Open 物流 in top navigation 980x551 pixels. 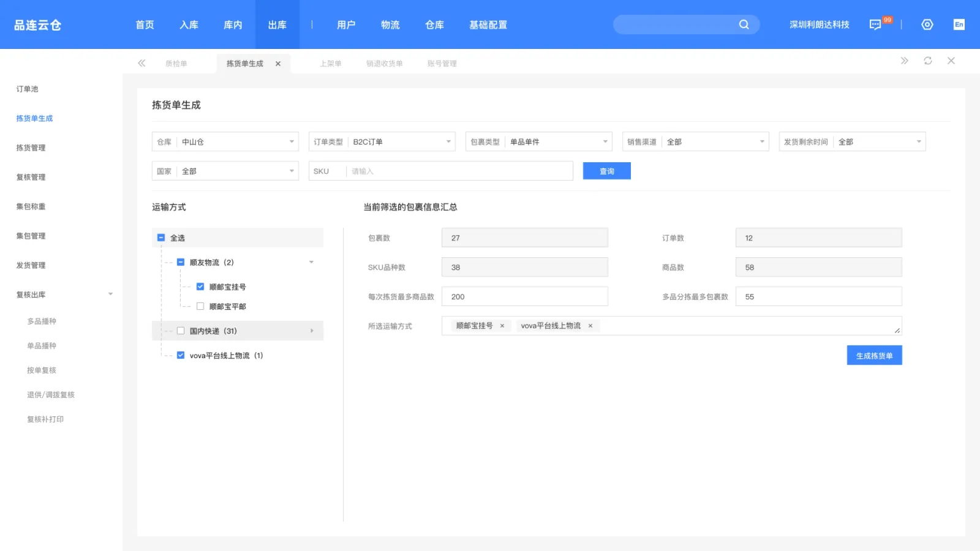click(390, 24)
